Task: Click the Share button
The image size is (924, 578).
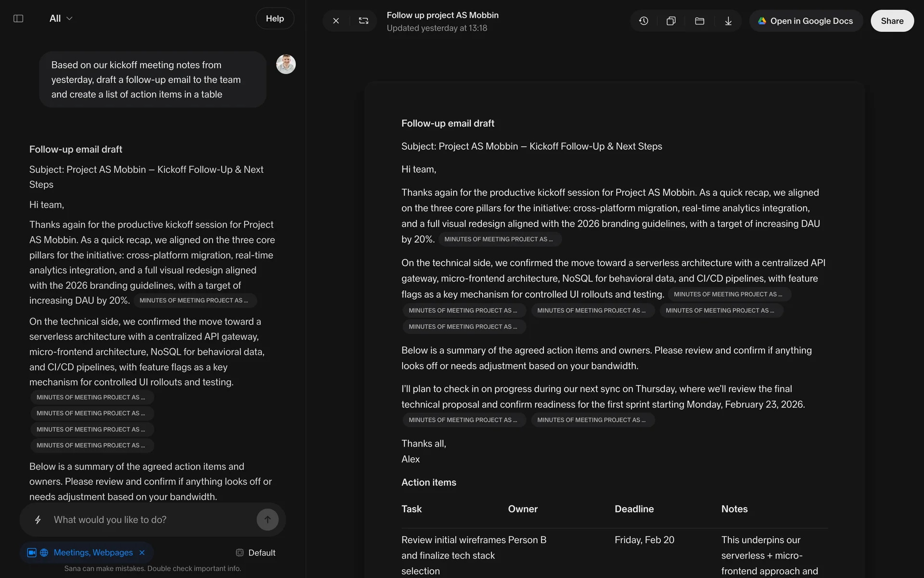Action: (892, 21)
